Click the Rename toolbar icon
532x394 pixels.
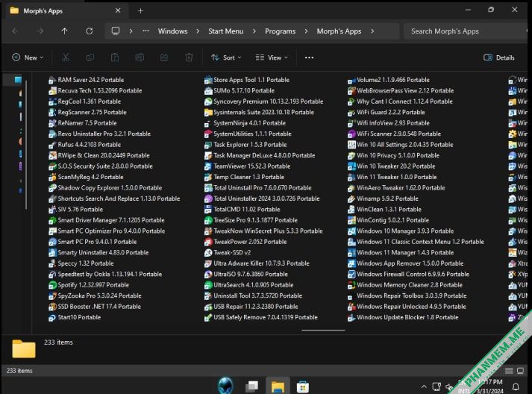pos(140,57)
